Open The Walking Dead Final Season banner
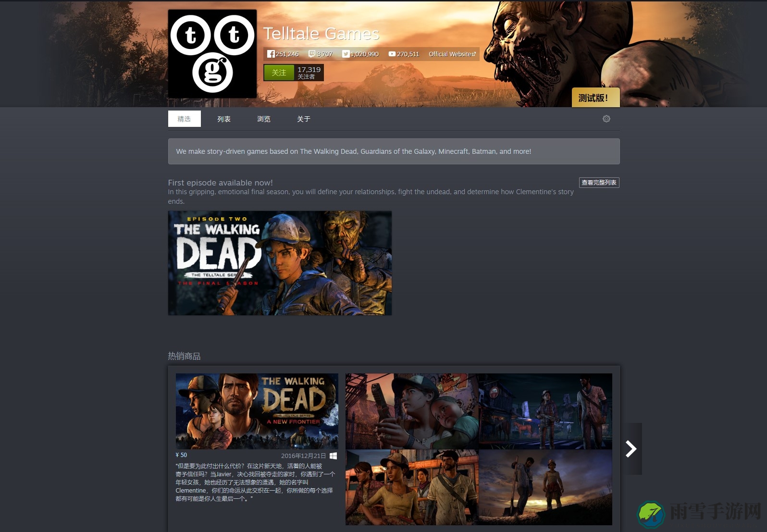The width and height of the screenshot is (767, 532). click(x=280, y=263)
